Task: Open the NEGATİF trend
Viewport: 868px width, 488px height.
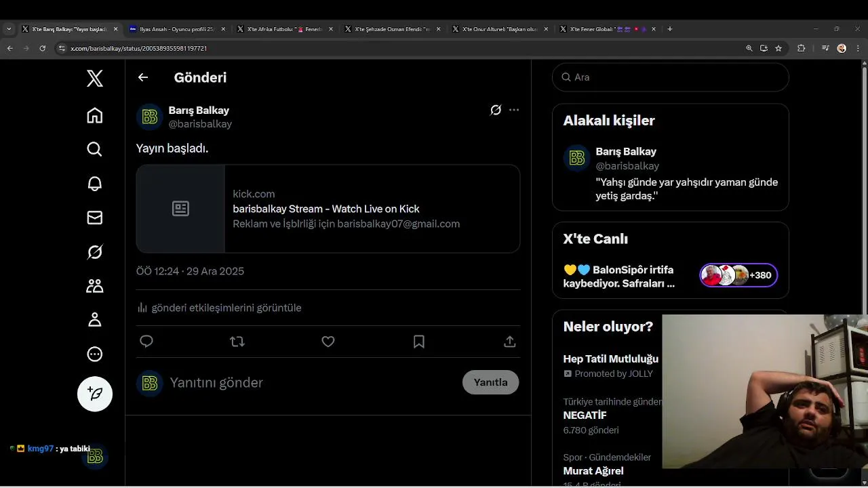Action: (585, 415)
